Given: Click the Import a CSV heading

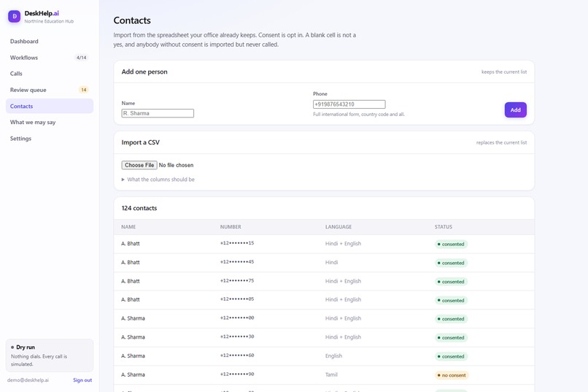Looking at the screenshot, I should 140,142.
